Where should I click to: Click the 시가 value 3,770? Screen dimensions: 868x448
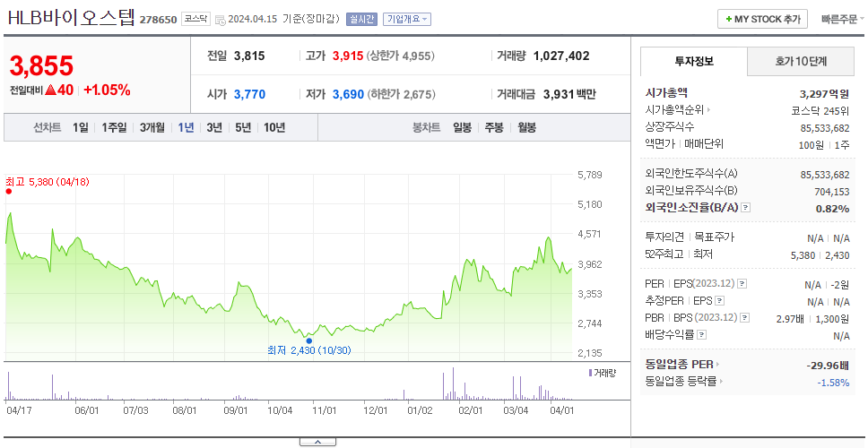(x=249, y=95)
